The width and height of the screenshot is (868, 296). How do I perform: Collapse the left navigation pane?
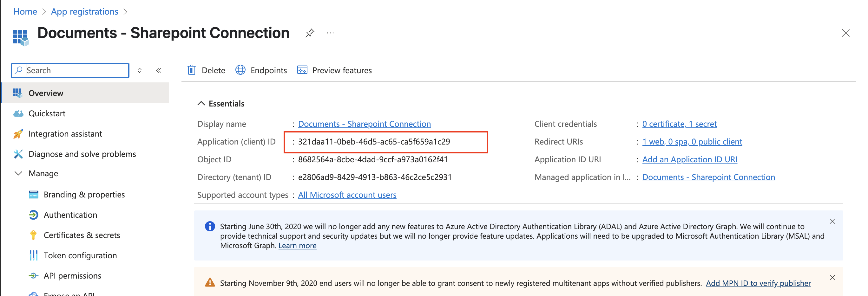tap(159, 70)
